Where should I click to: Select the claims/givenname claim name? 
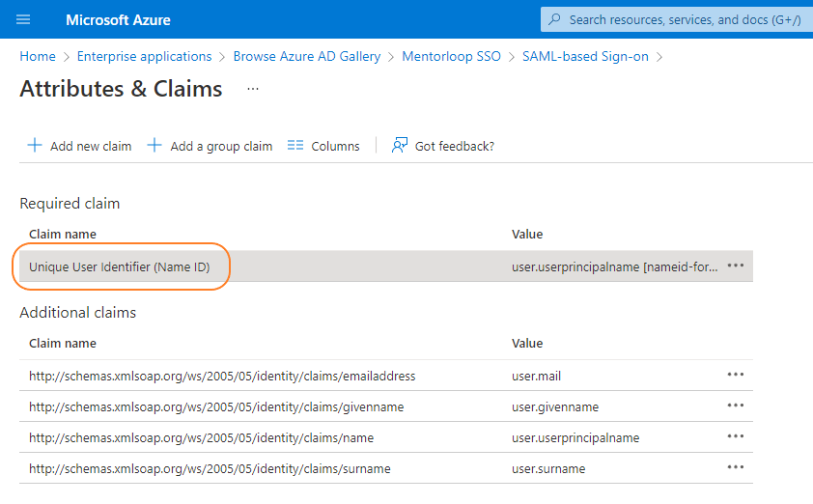216,407
